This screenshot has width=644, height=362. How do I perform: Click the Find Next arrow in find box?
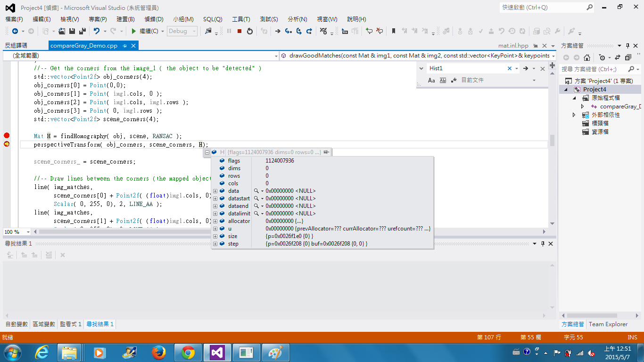coord(525,68)
